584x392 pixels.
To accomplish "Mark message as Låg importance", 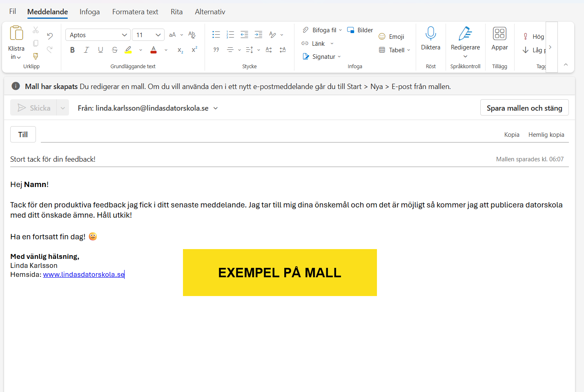I will point(533,50).
